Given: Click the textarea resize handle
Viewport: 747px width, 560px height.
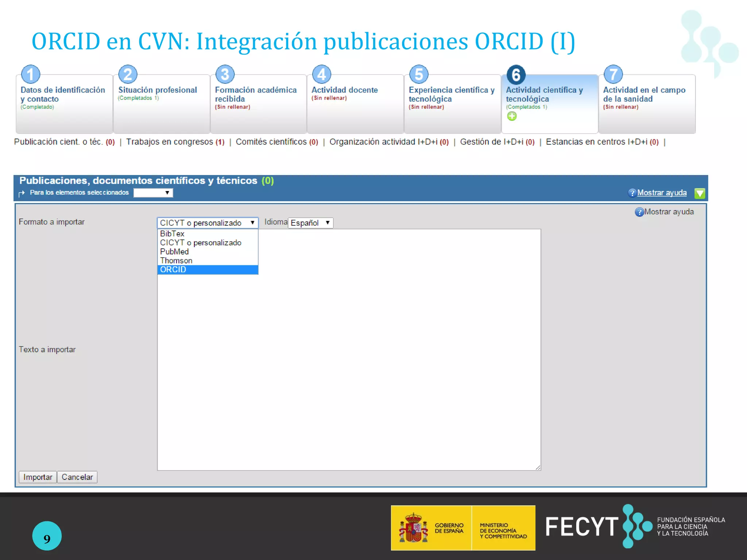Looking at the screenshot, I should tap(538, 467).
